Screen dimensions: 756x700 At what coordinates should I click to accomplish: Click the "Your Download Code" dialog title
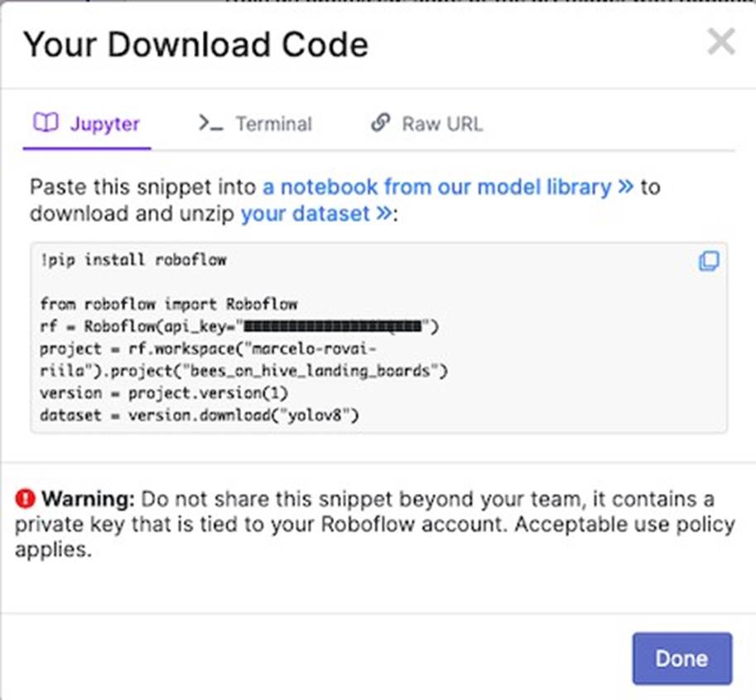coord(195,44)
